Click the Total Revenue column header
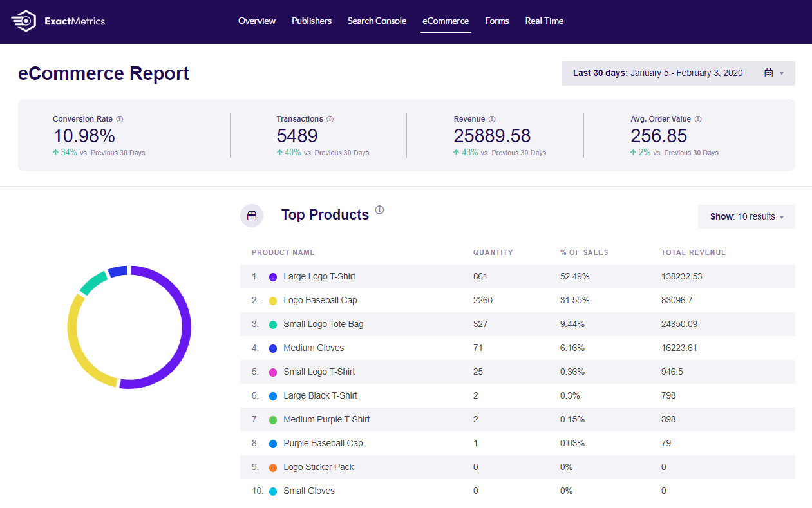 coord(693,252)
